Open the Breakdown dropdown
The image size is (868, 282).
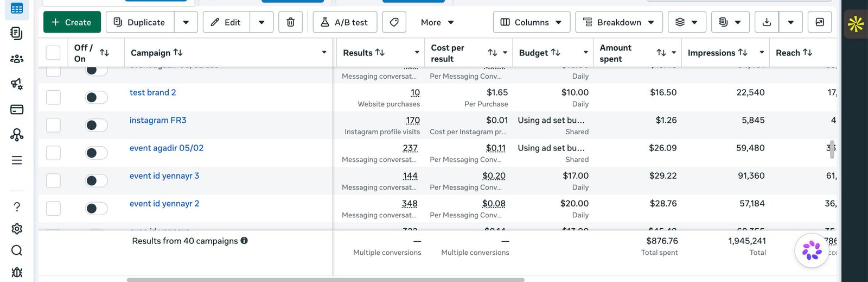pyautogui.click(x=619, y=22)
